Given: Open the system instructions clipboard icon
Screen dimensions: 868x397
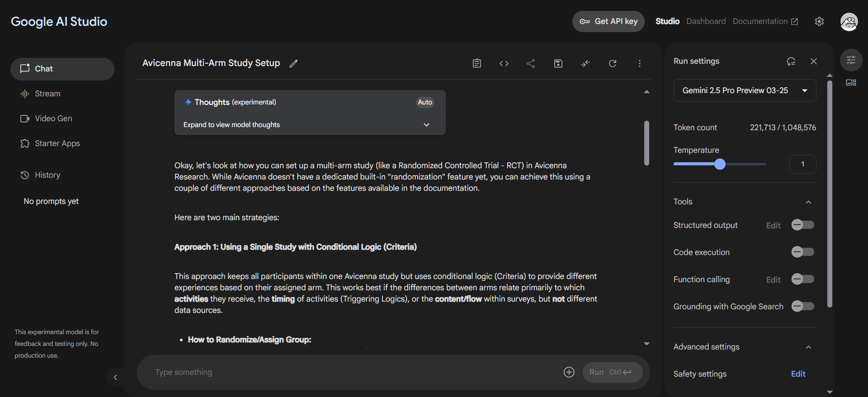Looking at the screenshot, I should pos(476,63).
